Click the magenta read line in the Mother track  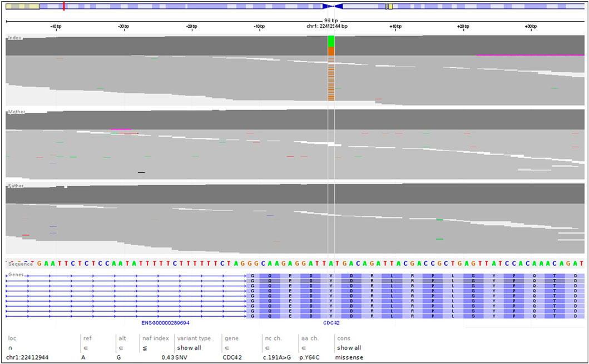tap(121, 129)
